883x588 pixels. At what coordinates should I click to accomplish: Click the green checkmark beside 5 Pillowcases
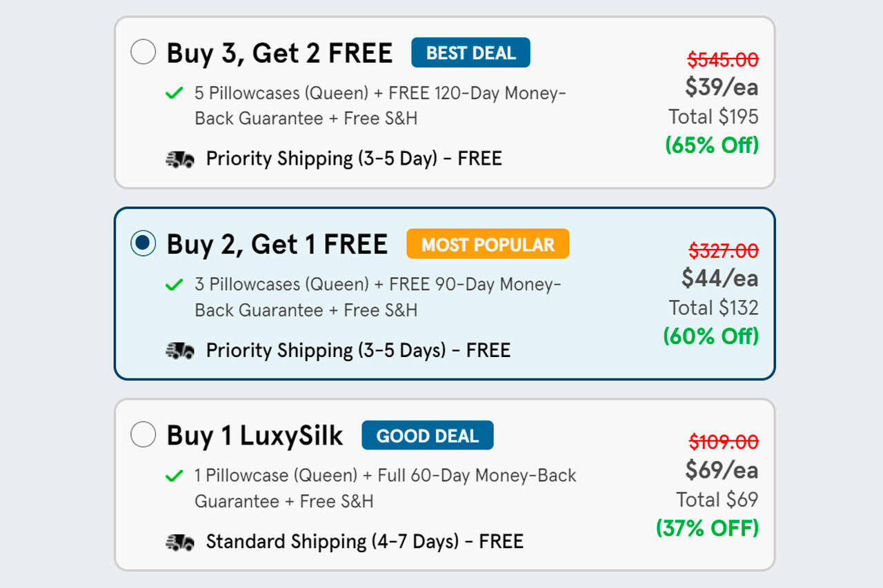[175, 92]
